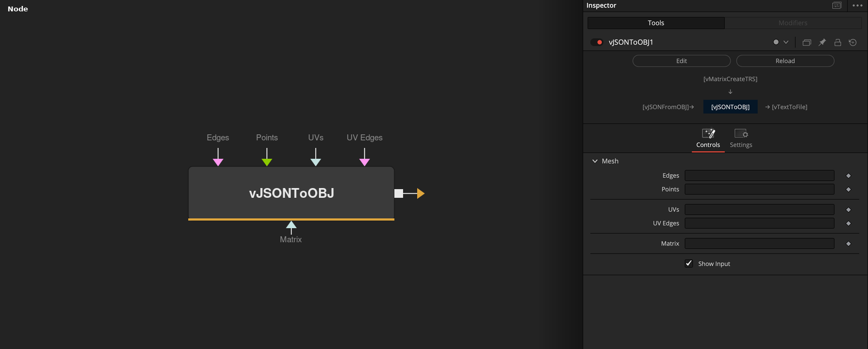Click the UVs input arrow on the node
This screenshot has width=868, height=349.
click(x=316, y=162)
